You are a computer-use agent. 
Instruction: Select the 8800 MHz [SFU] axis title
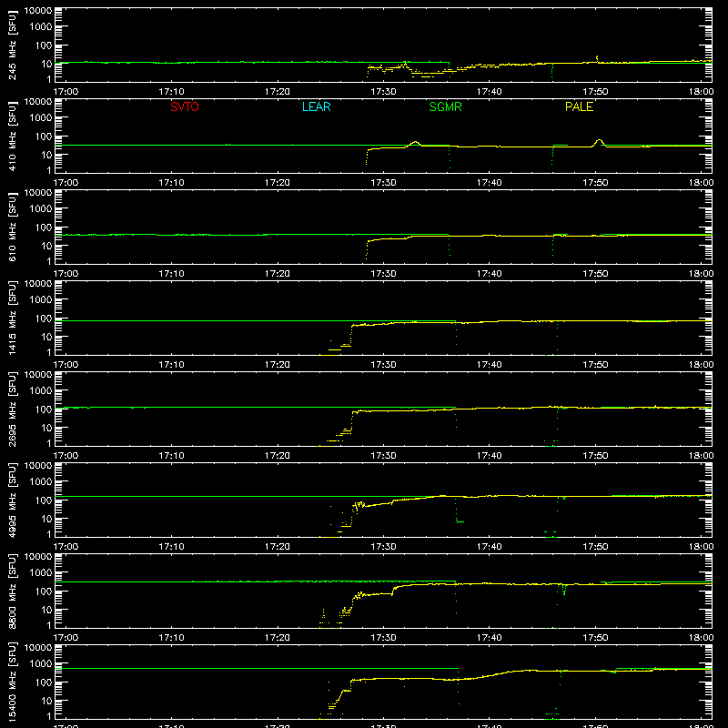[x=13, y=591]
